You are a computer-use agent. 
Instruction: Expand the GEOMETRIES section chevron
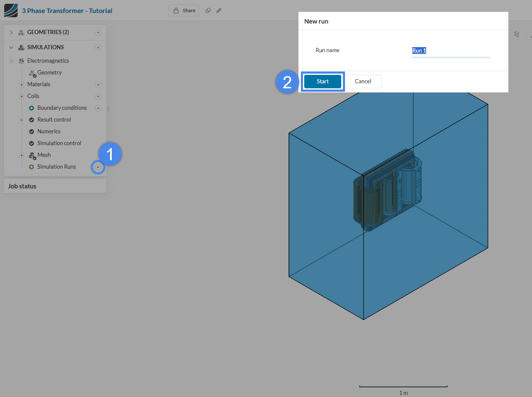[11, 32]
